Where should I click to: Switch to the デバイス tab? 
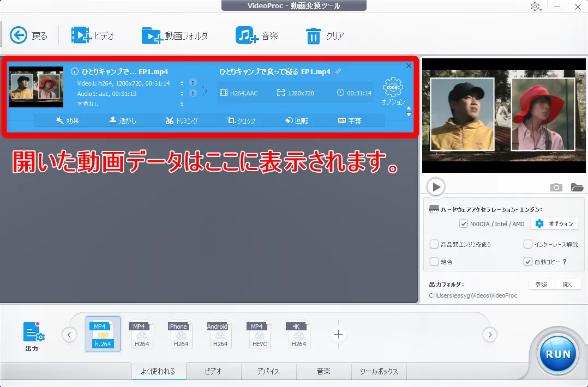click(268, 371)
